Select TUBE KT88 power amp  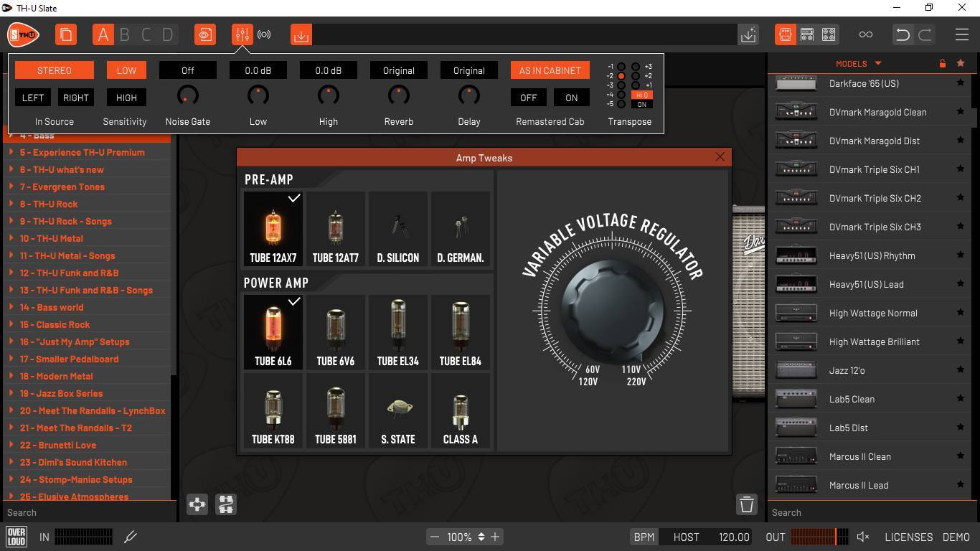pos(273,410)
